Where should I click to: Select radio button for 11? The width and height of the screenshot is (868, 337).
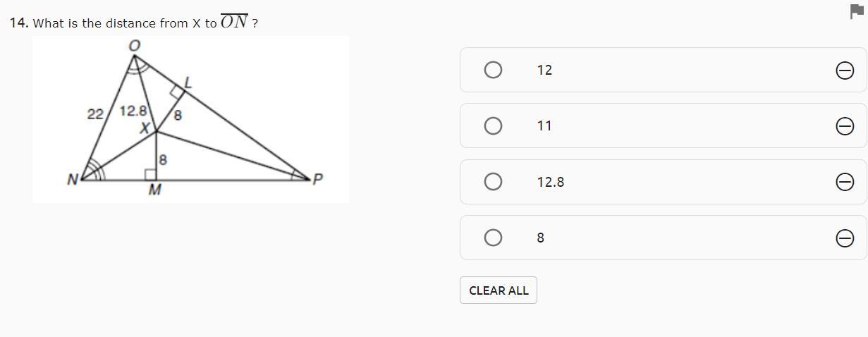pos(494,125)
